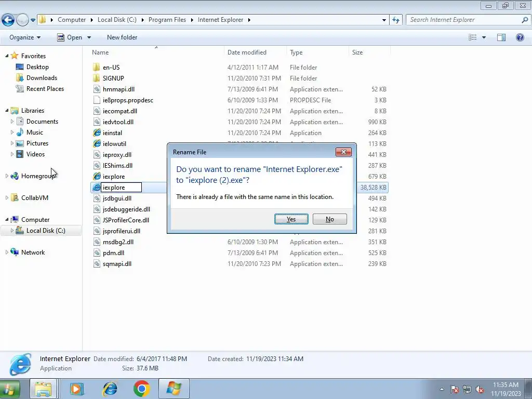This screenshot has width=532, height=399.
Task: Open the Windows Start button
Action: coord(9,389)
